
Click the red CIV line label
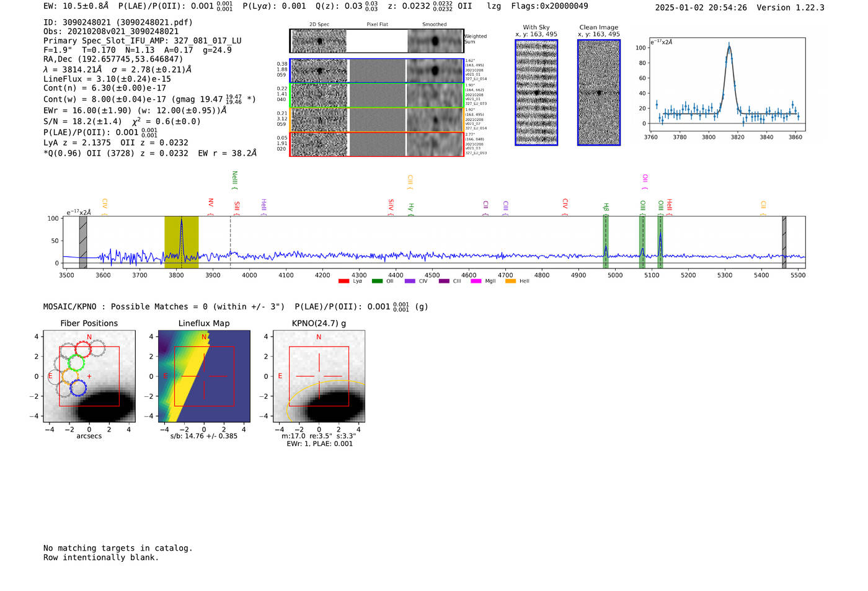[565, 207]
